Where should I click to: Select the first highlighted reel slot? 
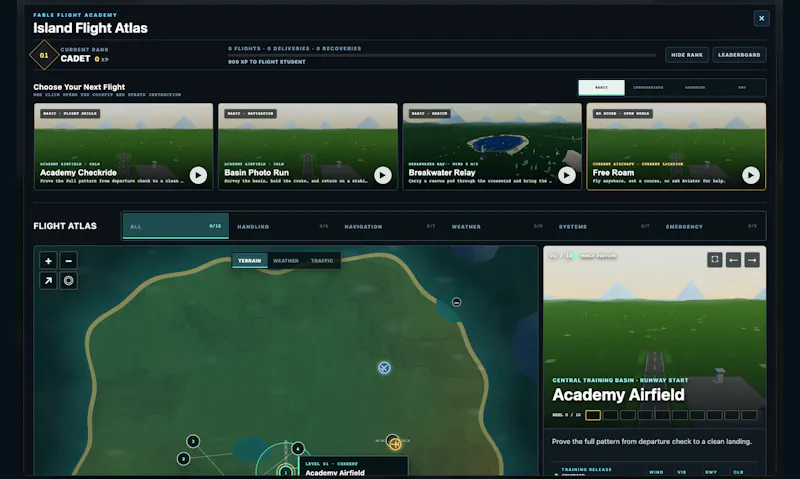(593, 415)
